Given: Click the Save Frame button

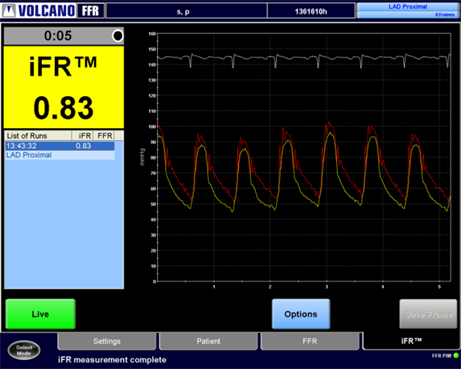Looking at the screenshot, I should click(x=428, y=314).
